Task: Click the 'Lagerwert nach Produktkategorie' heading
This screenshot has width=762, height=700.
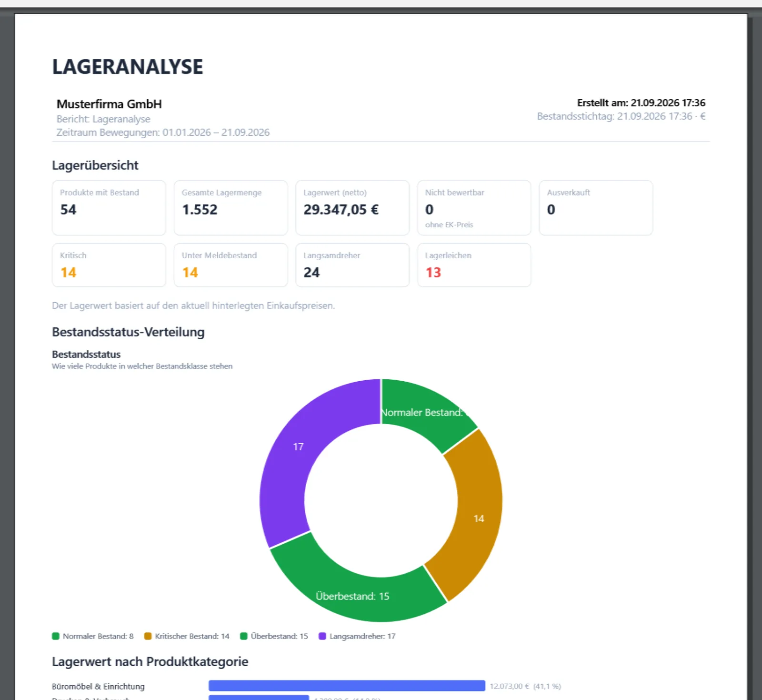Action: coord(150,662)
